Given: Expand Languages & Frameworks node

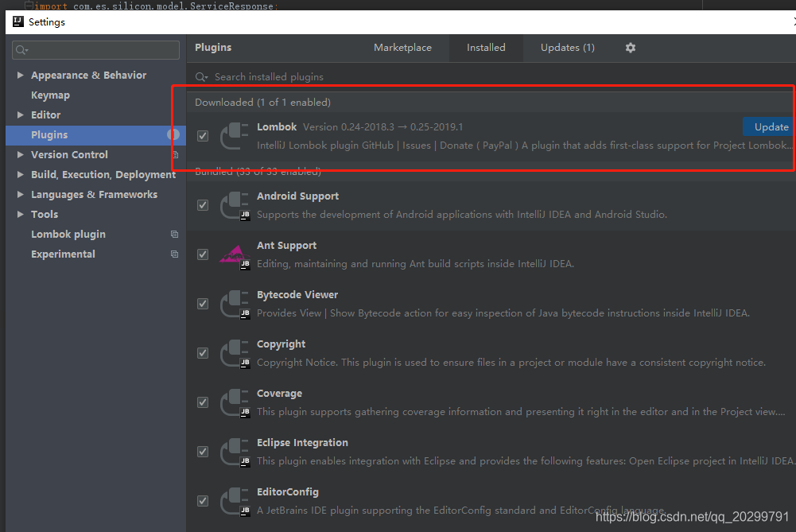Looking at the screenshot, I should click(x=21, y=194).
